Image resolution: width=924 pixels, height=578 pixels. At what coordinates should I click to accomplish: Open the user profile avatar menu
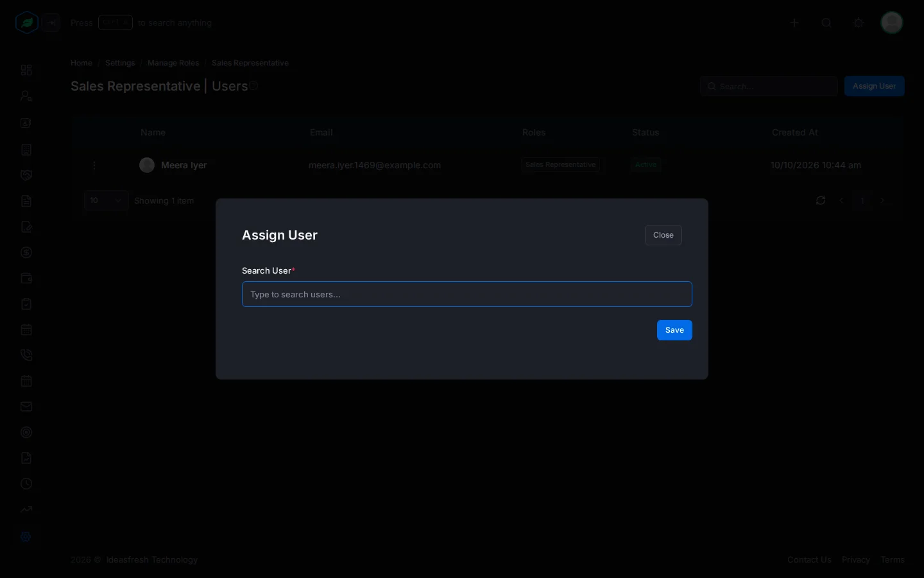pos(892,22)
